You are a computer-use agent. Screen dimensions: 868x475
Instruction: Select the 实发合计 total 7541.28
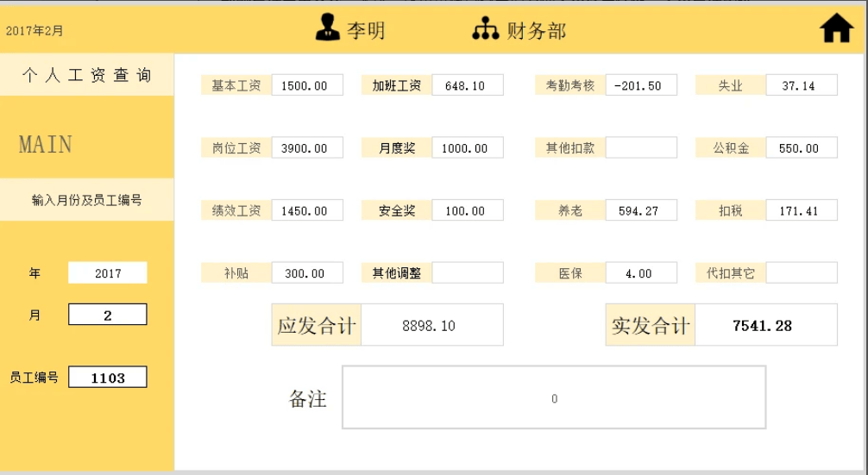coord(766,325)
